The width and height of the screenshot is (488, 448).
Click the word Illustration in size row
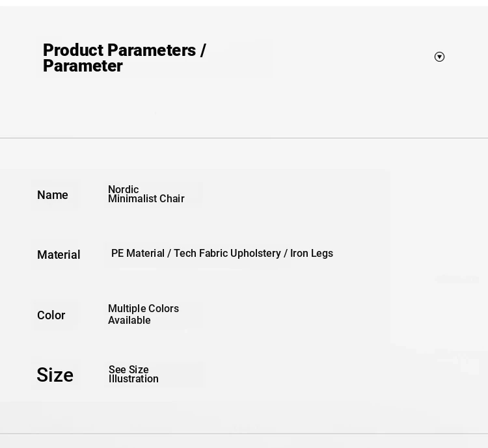[133, 379]
